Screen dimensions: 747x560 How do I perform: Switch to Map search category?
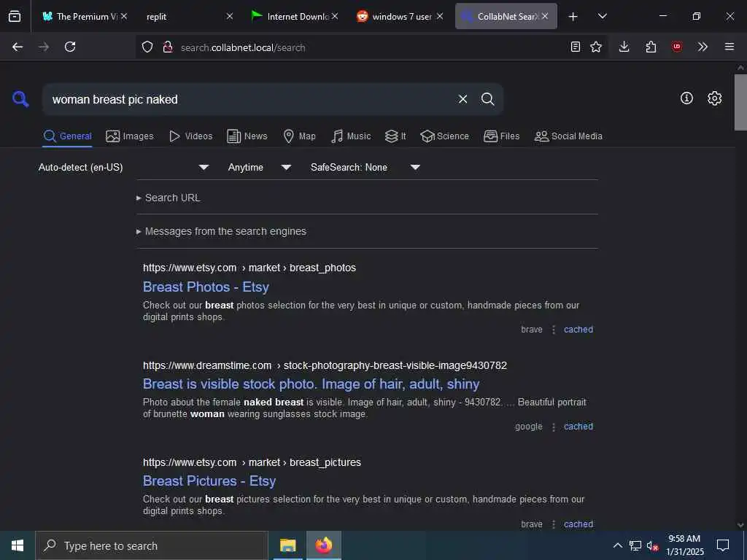299,136
